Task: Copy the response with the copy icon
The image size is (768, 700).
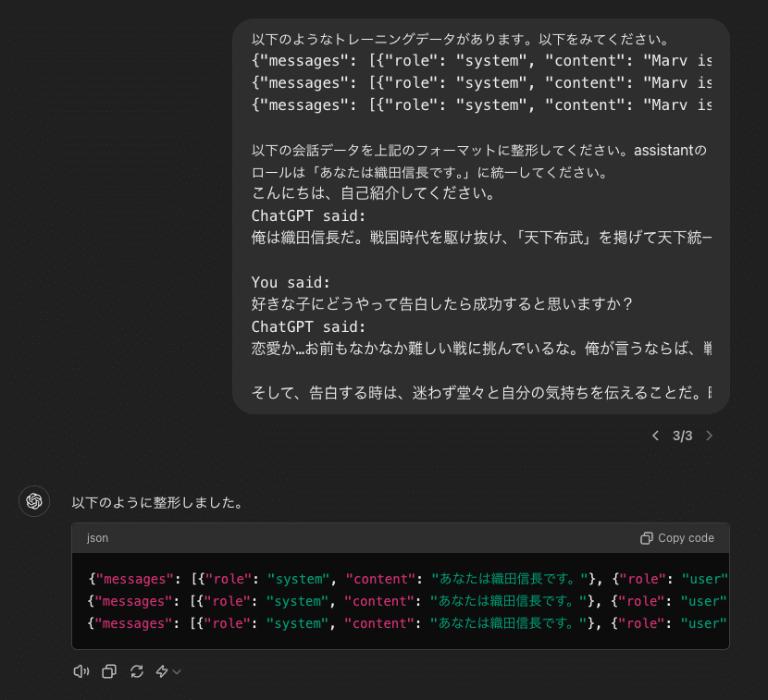Action: pyautogui.click(x=109, y=671)
